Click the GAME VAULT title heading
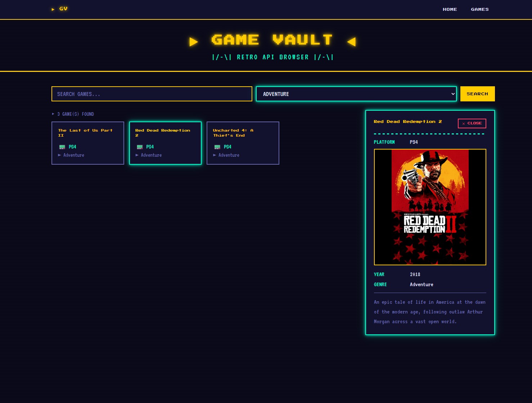Image resolution: width=532 pixels, height=403 pixels. point(272,40)
